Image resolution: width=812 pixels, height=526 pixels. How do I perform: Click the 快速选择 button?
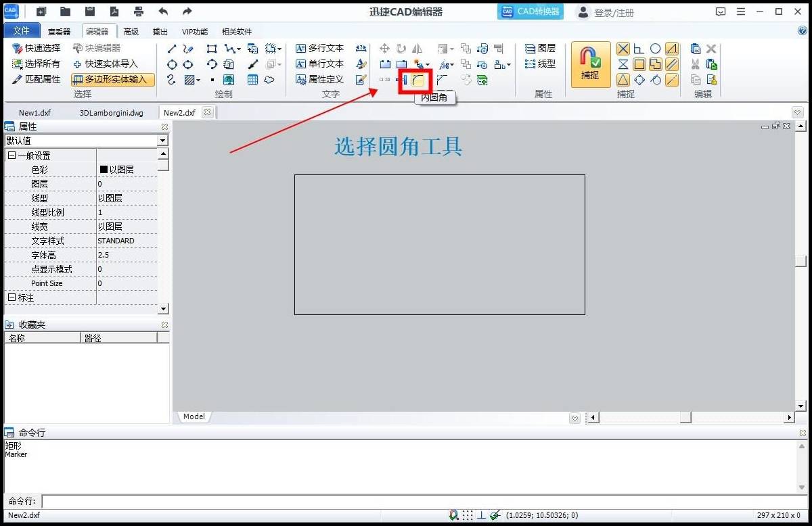37,49
